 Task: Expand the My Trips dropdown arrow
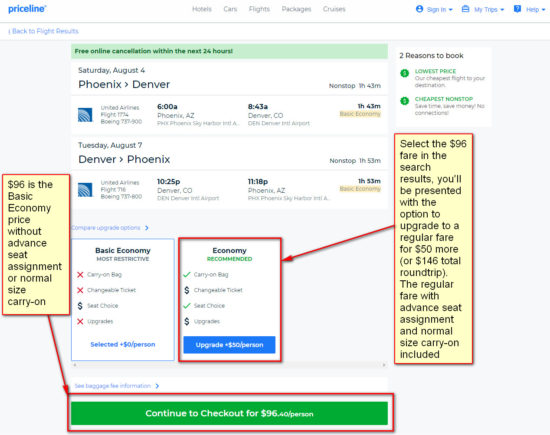pos(502,10)
